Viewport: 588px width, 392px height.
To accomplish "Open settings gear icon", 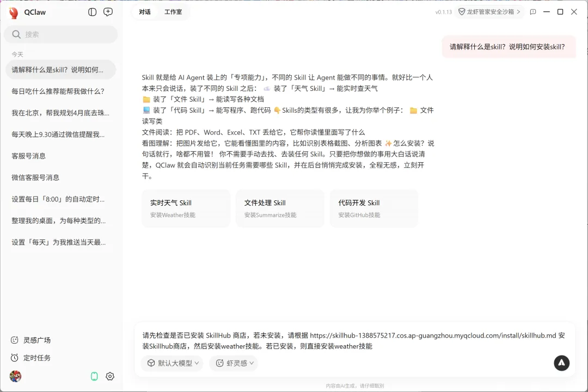I will pos(110,376).
